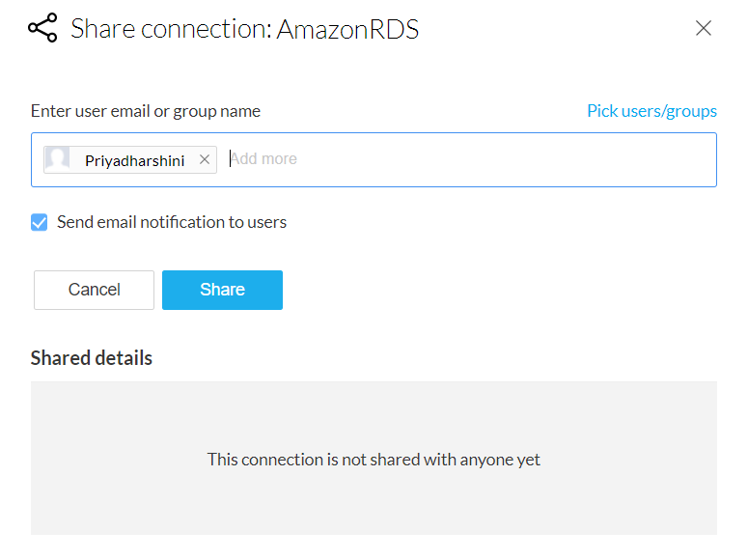Uncheck the send email notification checkbox
This screenshot has width=748, height=560.
40,223
